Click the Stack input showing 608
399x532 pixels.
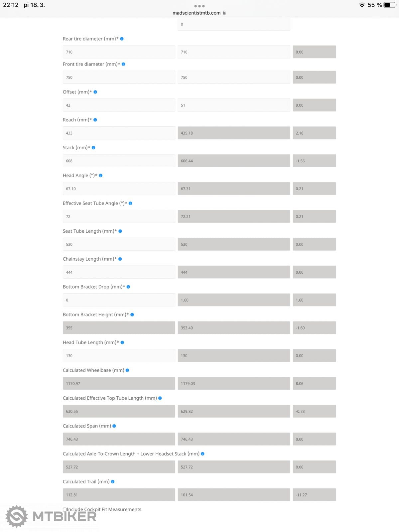(119, 161)
